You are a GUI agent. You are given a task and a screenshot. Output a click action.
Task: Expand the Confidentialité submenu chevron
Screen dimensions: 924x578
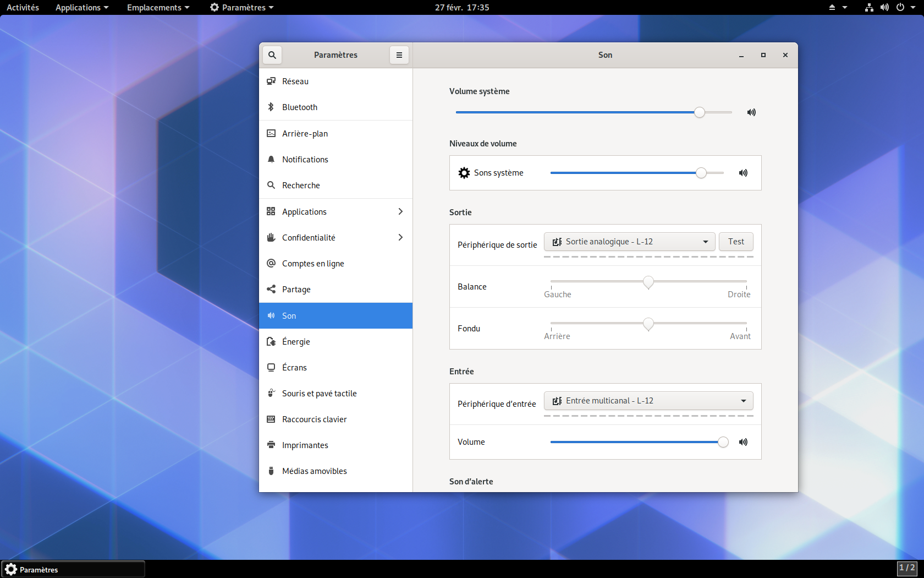coord(400,238)
